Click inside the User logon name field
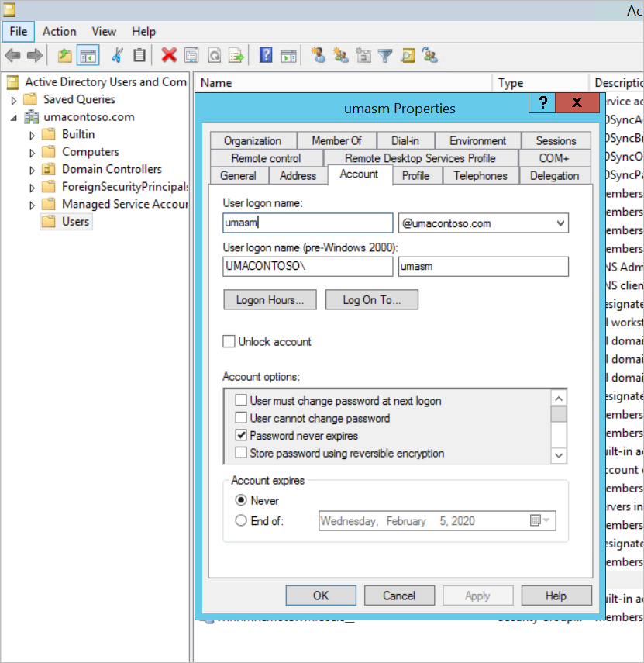The width and height of the screenshot is (644, 663). tap(308, 223)
